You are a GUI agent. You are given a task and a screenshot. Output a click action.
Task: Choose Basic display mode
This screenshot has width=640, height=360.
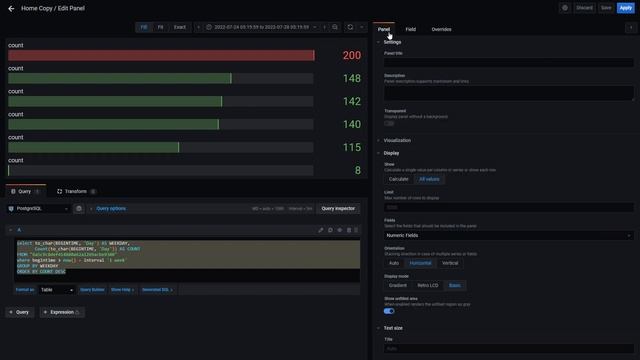[455, 285]
